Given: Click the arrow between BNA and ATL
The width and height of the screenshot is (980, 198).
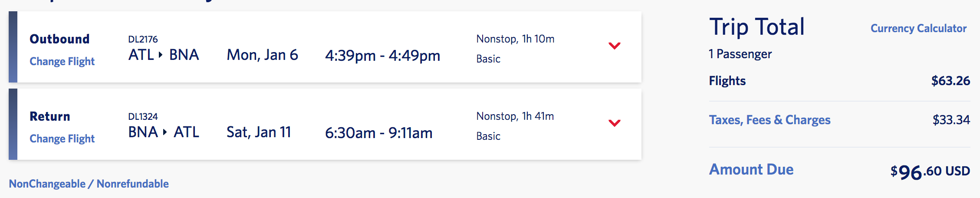Looking at the screenshot, I should (x=165, y=132).
